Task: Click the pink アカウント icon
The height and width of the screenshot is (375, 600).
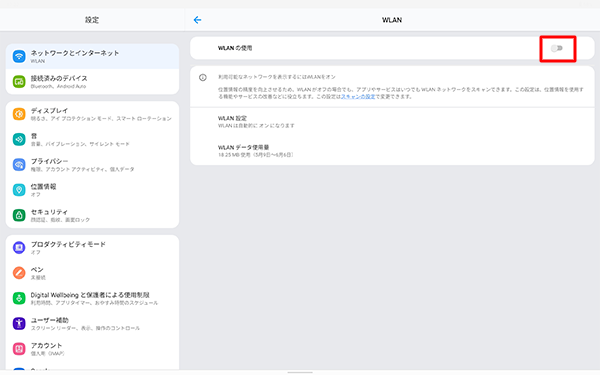Action: pos(19,349)
